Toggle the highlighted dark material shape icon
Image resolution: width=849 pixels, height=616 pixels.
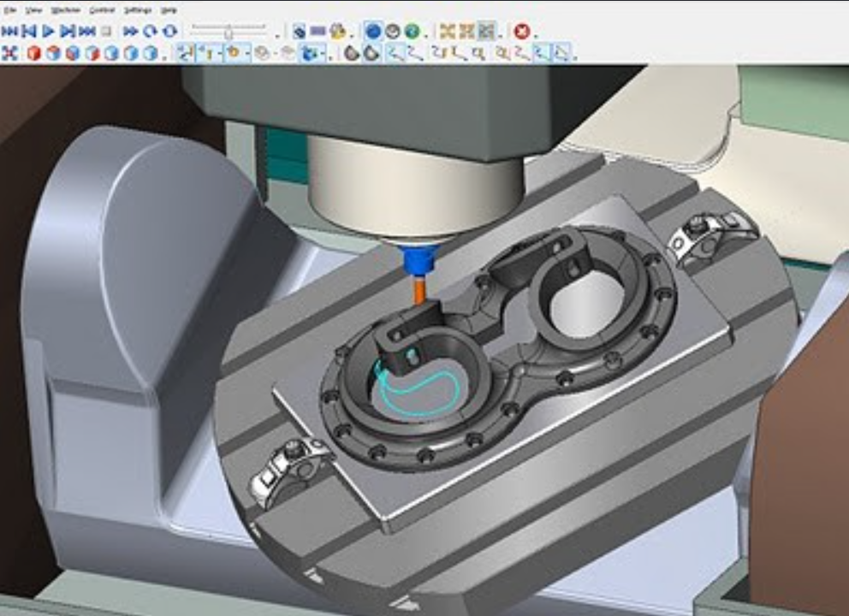tap(371, 53)
